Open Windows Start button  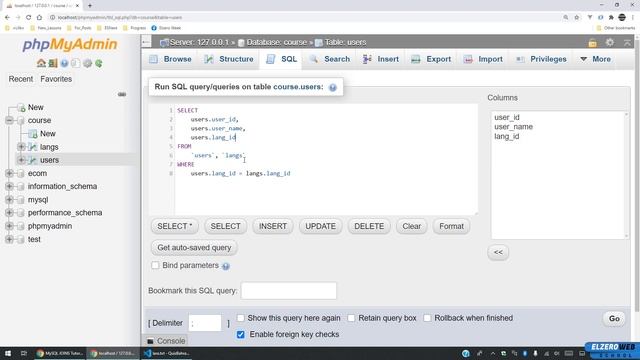(8, 353)
